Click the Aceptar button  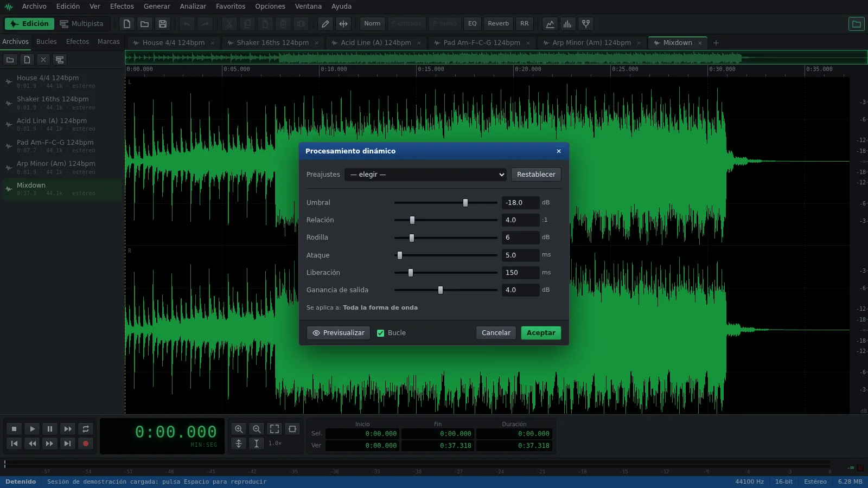pyautogui.click(x=541, y=333)
